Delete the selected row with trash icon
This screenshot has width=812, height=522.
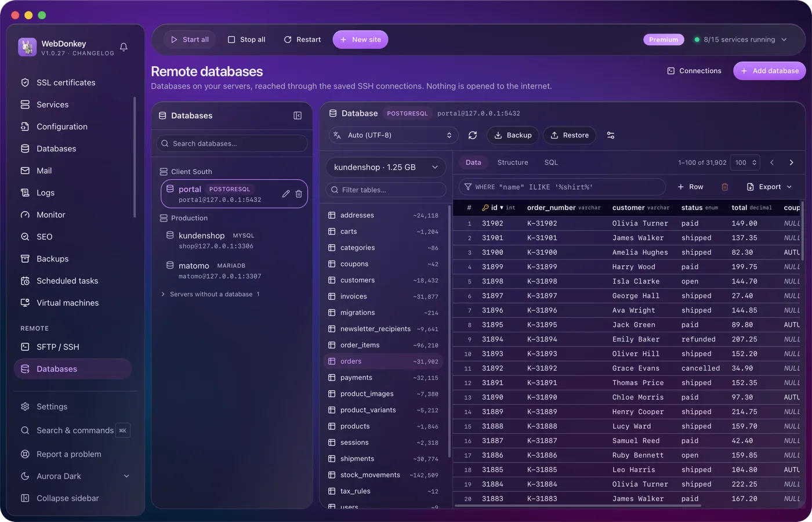724,187
